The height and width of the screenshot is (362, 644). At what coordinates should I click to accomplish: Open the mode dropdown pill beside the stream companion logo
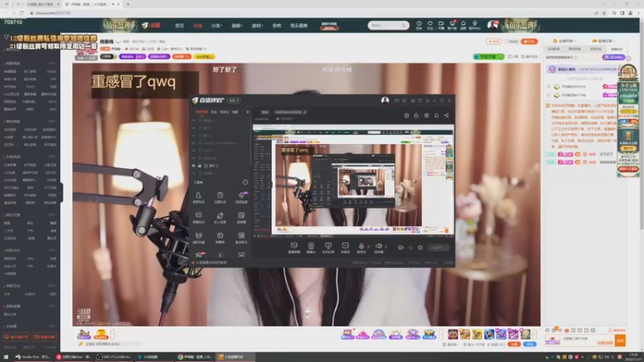tap(233, 101)
